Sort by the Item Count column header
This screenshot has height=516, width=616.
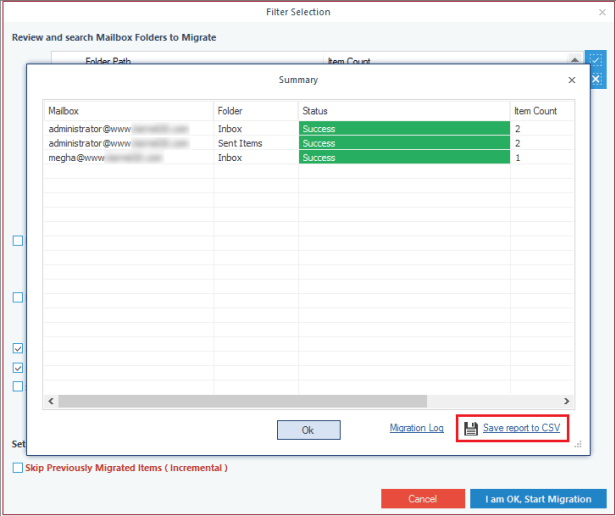pyautogui.click(x=540, y=110)
